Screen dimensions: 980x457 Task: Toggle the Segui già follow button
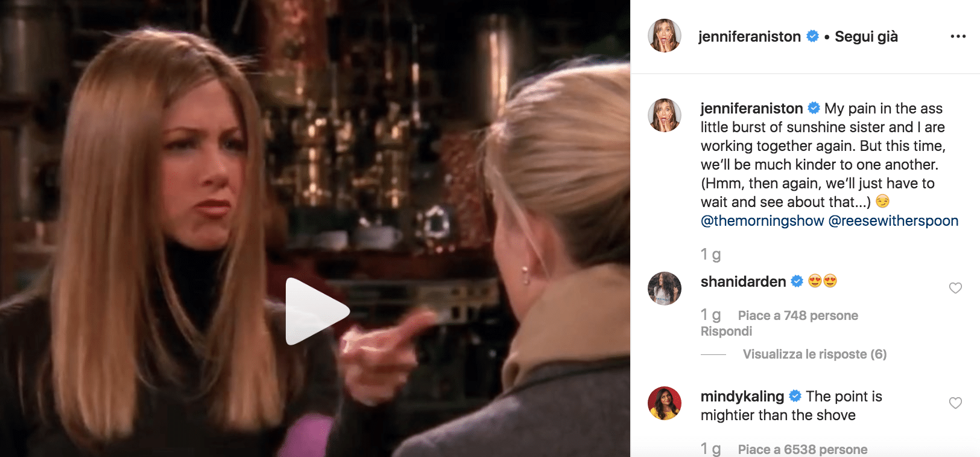click(x=866, y=37)
